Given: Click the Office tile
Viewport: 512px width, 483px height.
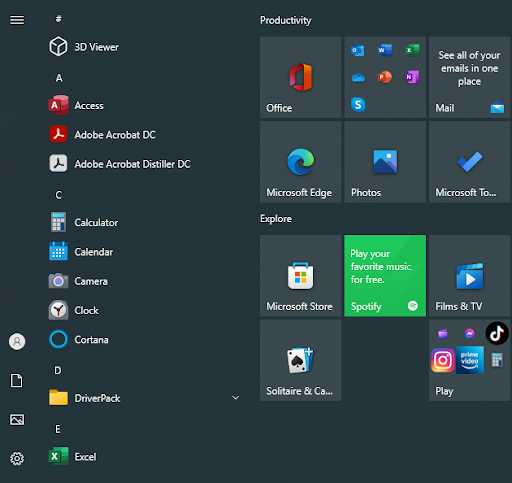Looking at the screenshot, I should tap(301, 77).
